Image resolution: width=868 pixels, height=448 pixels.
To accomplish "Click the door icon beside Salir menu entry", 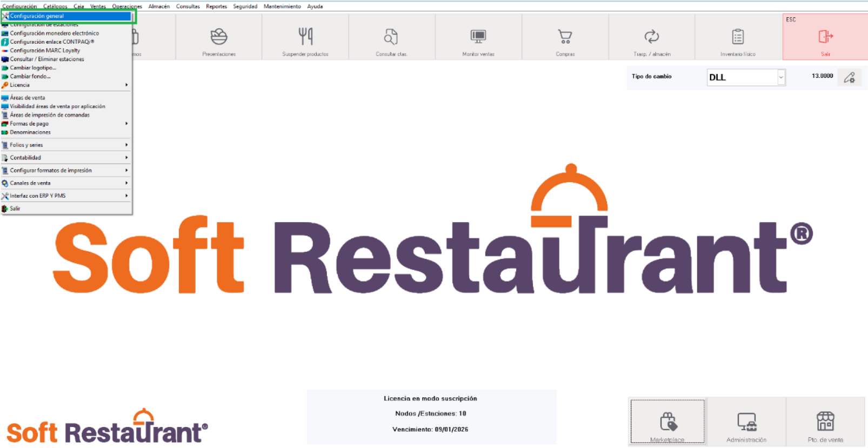I will 5,209.
